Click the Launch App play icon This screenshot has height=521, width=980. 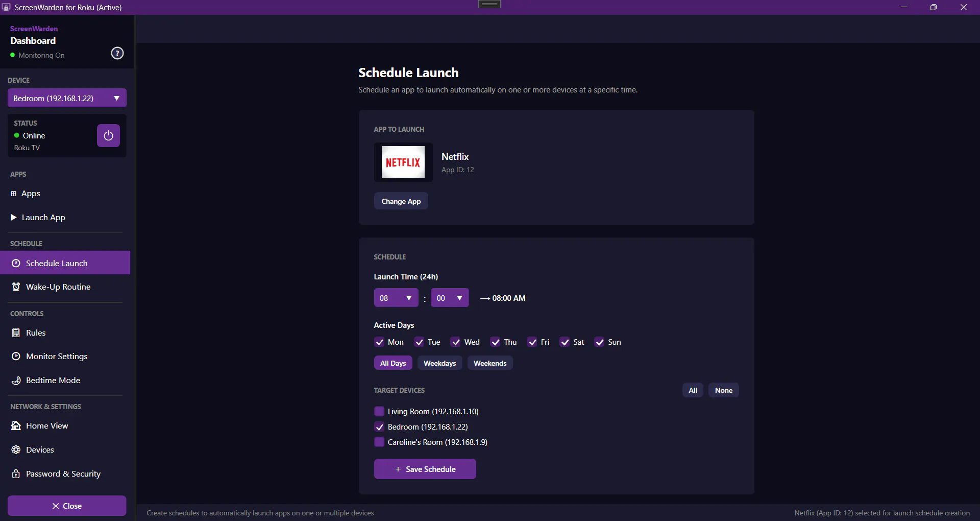[14, 217]
